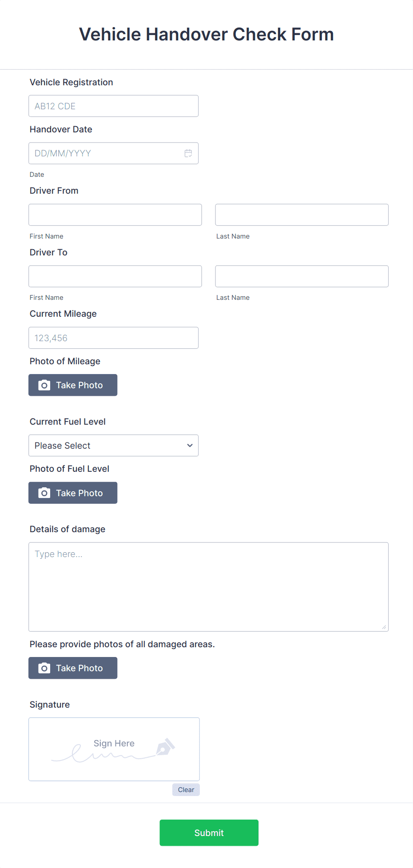Image resolution: width=413 pixels, height=868 pixels.
Task: Click the camera icon for damaged areas photo
Action: (x=44, y=668)
